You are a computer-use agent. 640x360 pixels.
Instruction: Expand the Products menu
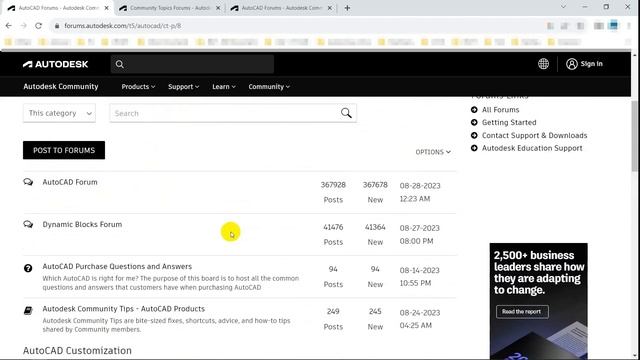[x=138, y=87]
